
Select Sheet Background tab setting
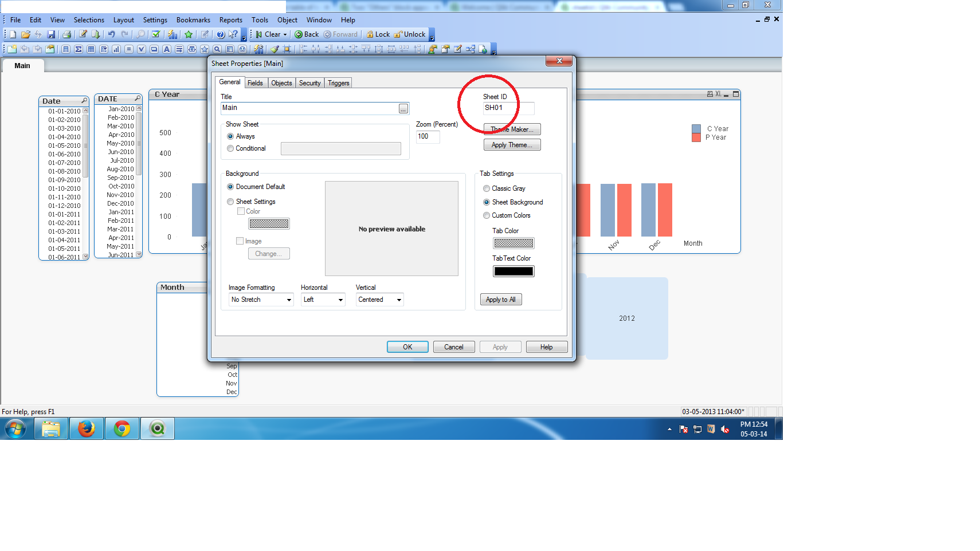click(487, 202)
